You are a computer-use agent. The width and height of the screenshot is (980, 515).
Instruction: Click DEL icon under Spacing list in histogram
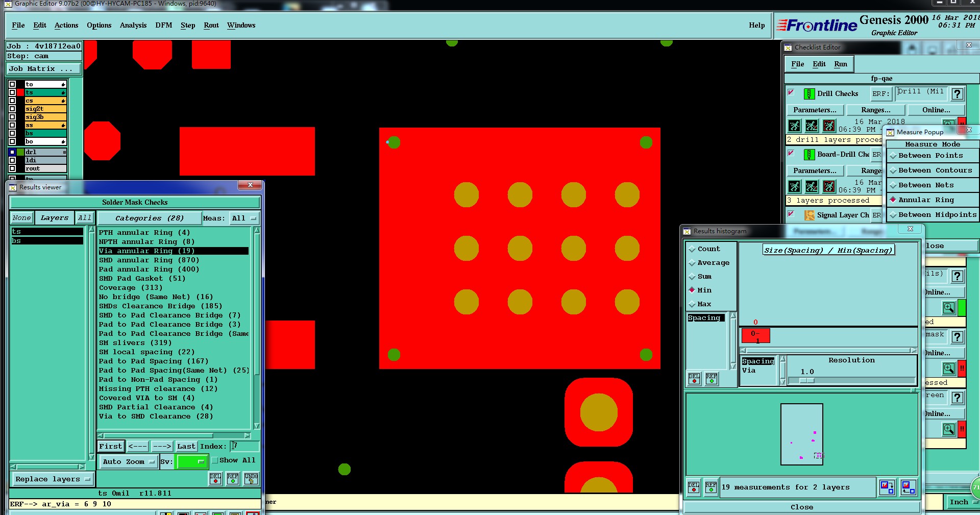pos(694,378)
